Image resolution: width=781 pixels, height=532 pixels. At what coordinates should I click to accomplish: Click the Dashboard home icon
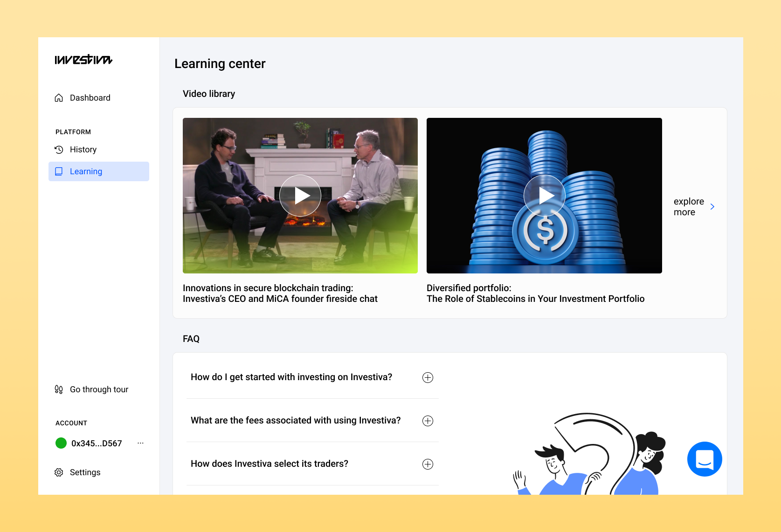click(x=59, y=98)
